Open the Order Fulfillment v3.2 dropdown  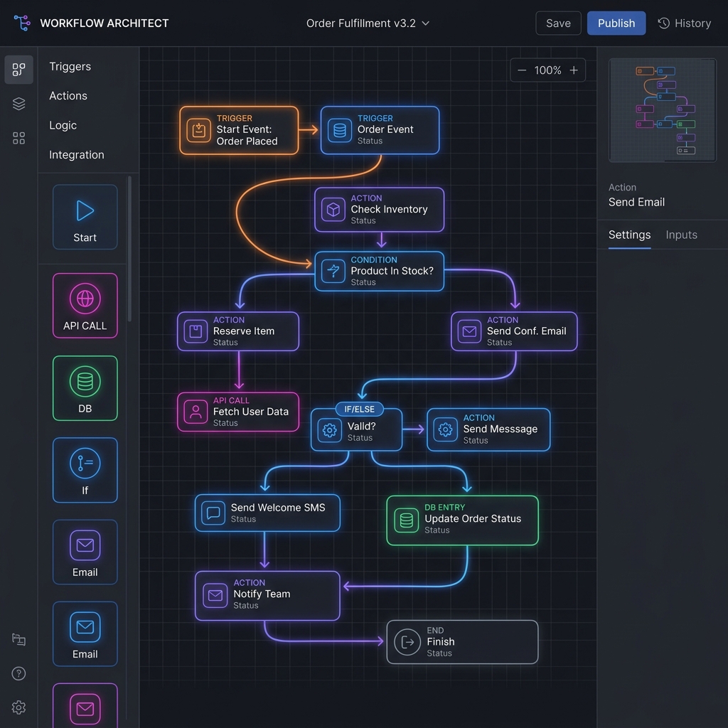368,23
